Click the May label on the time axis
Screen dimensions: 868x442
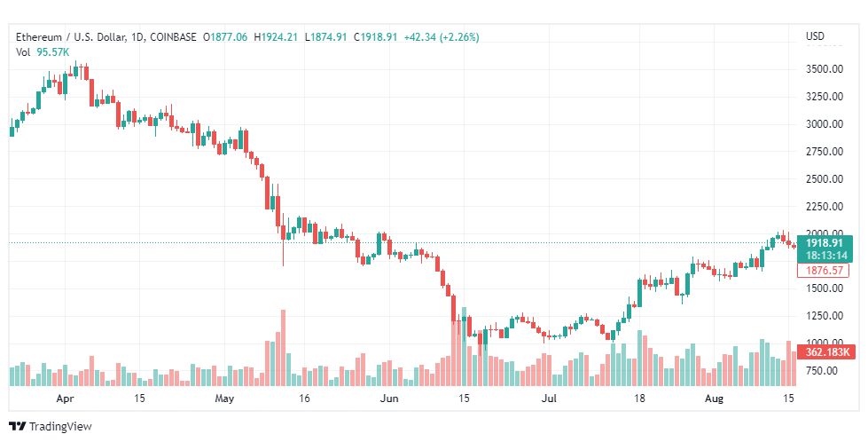point(223,399)
